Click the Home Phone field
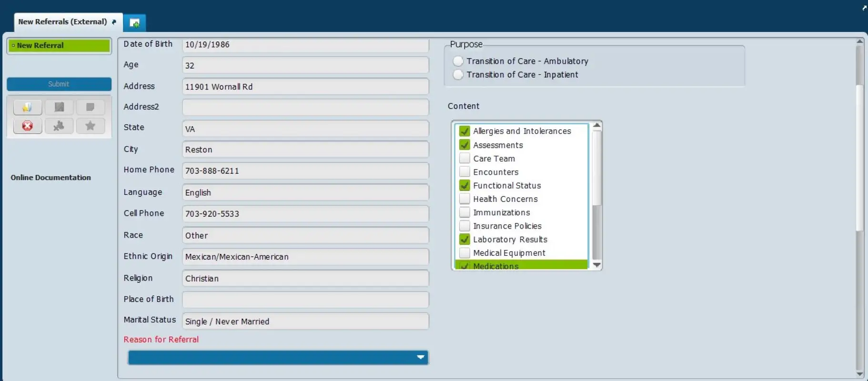Viewport: 868px width, 381px height. click(x=305, y=170)
